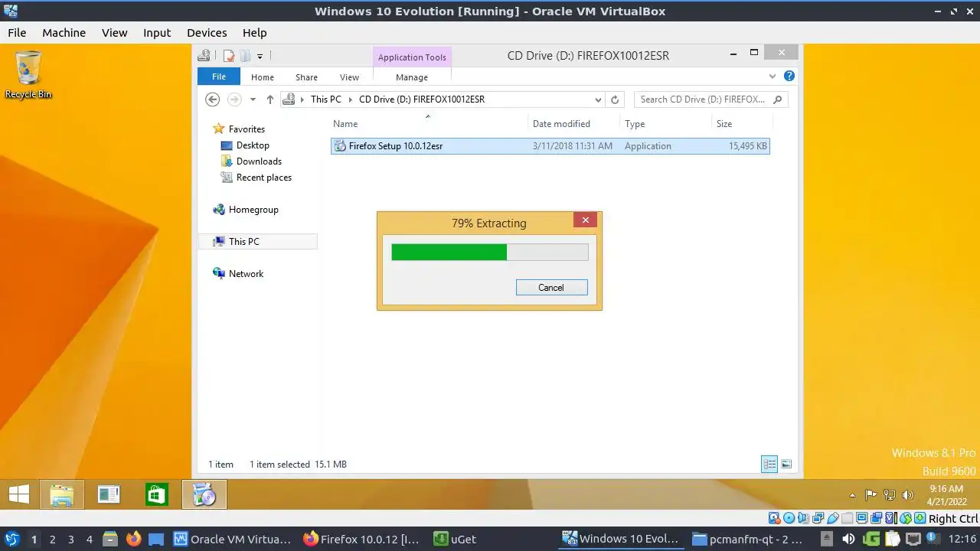Click VirtualBox USB status icon
980x551 pixels.
point(833,519)
